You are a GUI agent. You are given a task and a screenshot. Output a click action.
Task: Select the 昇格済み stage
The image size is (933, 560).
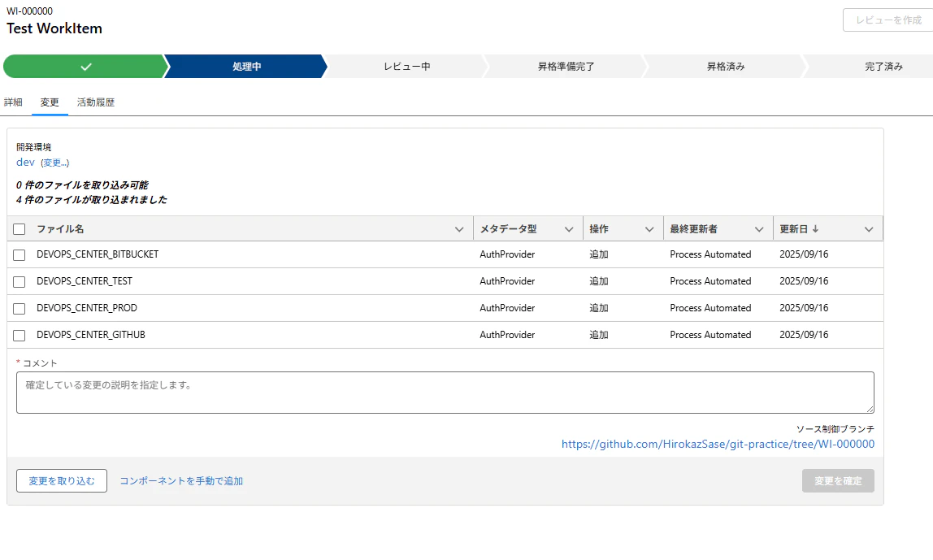(725, 67)
